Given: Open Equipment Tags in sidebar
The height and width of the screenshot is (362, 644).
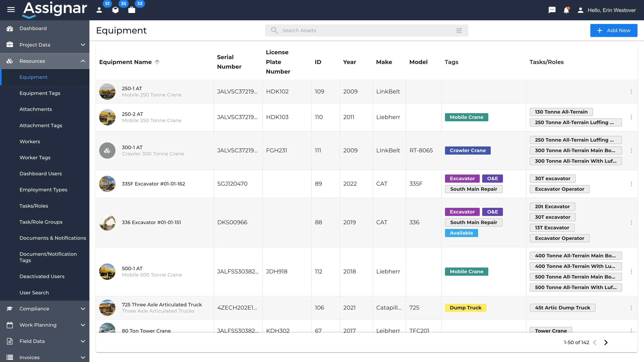Looking at the screenshot, I should point(40,93).
